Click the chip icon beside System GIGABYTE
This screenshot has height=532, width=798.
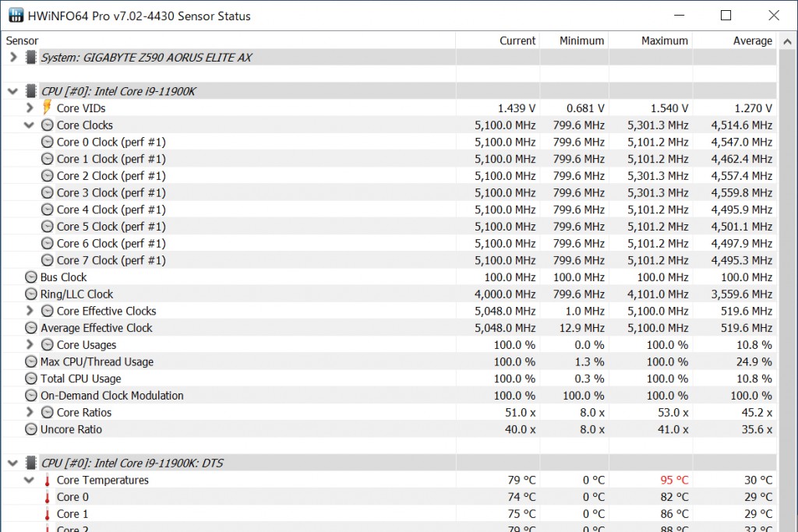pyautogui.click(x=31, y=58)
